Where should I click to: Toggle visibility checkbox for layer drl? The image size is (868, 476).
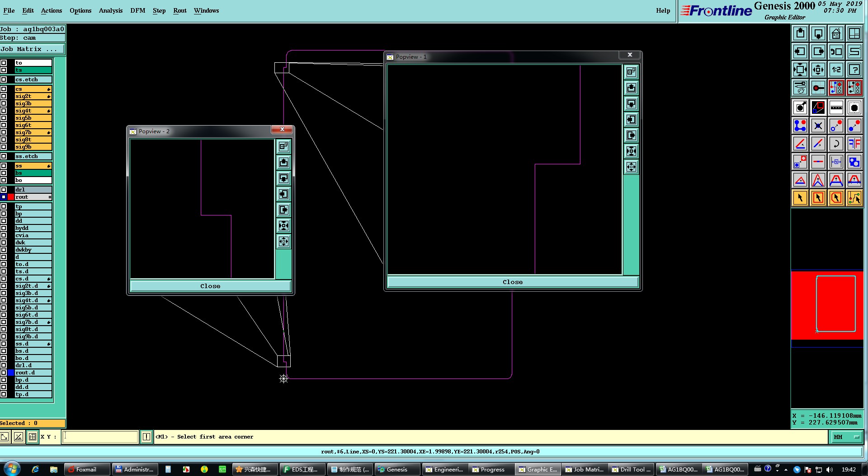(x=4, y=190)
